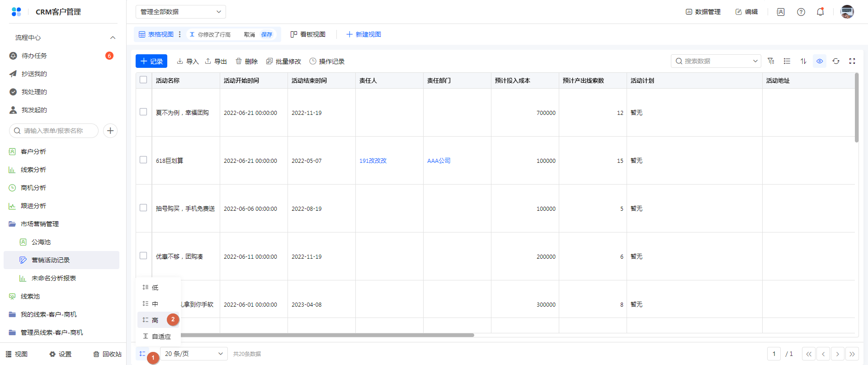Viewport: 868px width, 365px height.
Task: Switch to 看板视图 tab
Action: (308, 34)
